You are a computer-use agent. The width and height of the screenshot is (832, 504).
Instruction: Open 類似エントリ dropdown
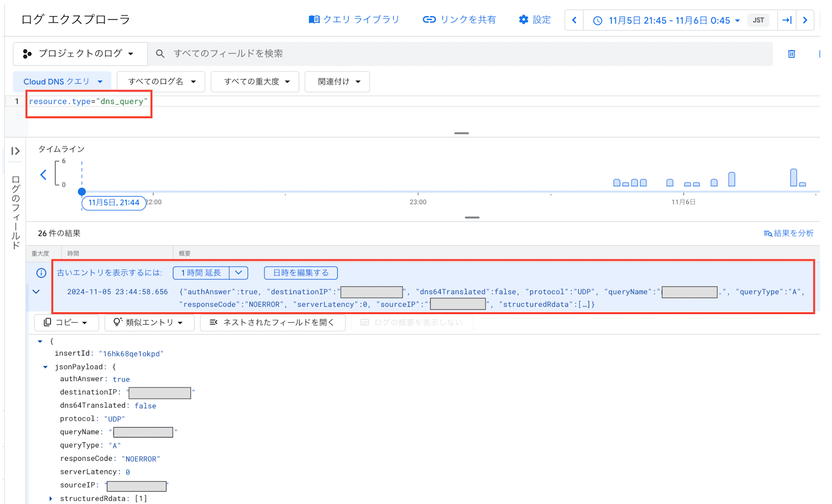[x=149, y=322]
